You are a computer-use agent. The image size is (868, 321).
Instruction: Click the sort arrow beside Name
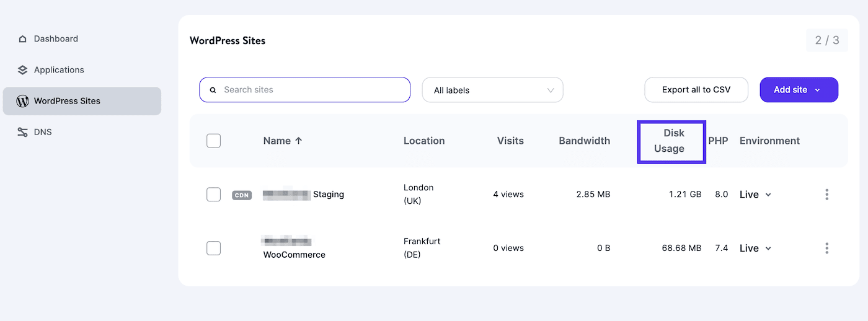point(298,141)
